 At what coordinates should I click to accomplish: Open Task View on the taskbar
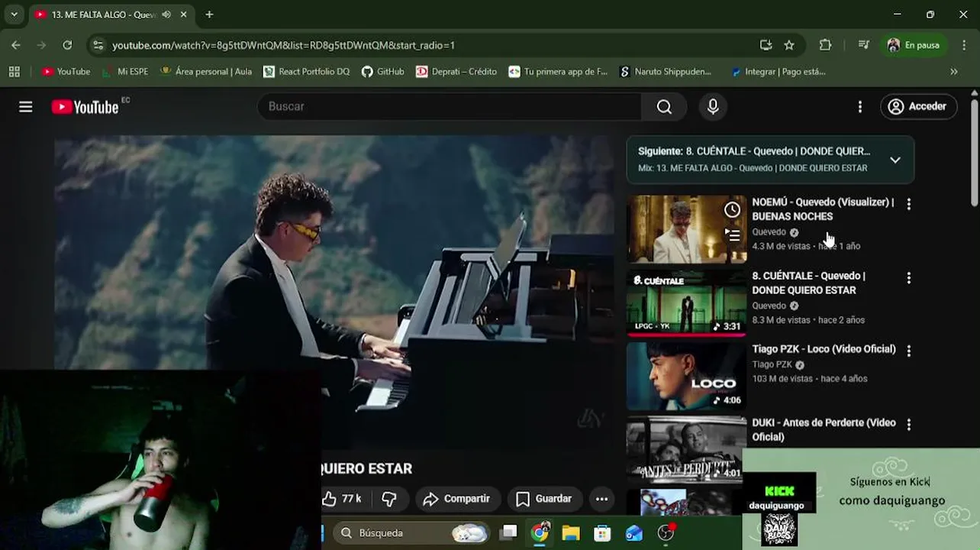click(508, 532)
